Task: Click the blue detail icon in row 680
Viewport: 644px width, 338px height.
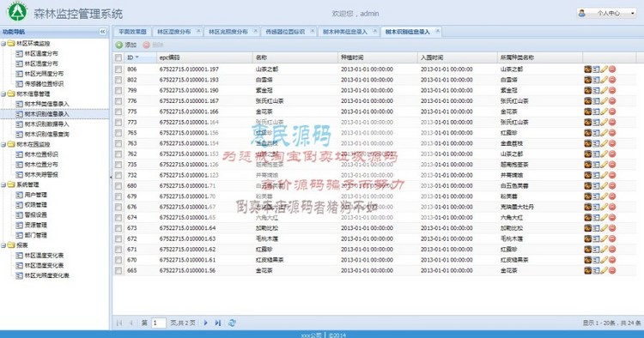Action: pyautogui.click(x=596, y=185)
